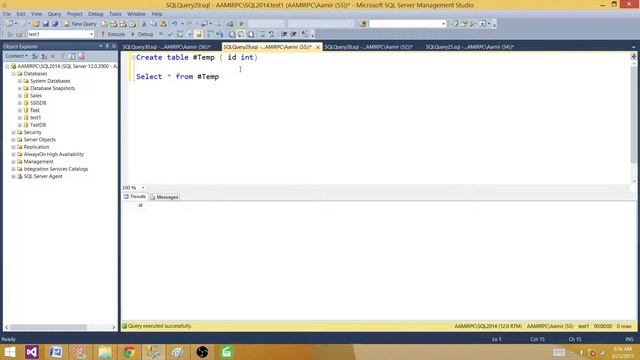Select the Test database in tree
Image resolution: width=640 pixels, height=360 pixels.
[35, 110]
